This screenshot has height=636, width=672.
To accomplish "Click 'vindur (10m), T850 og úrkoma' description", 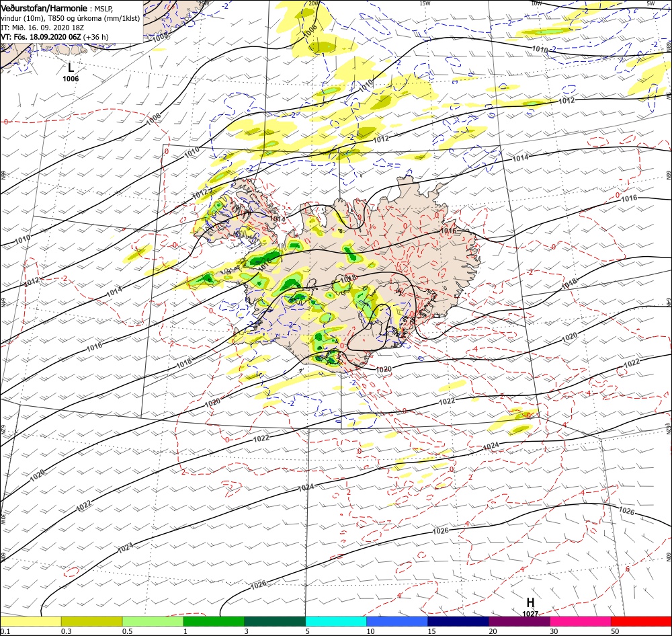I will click(71, 18).
